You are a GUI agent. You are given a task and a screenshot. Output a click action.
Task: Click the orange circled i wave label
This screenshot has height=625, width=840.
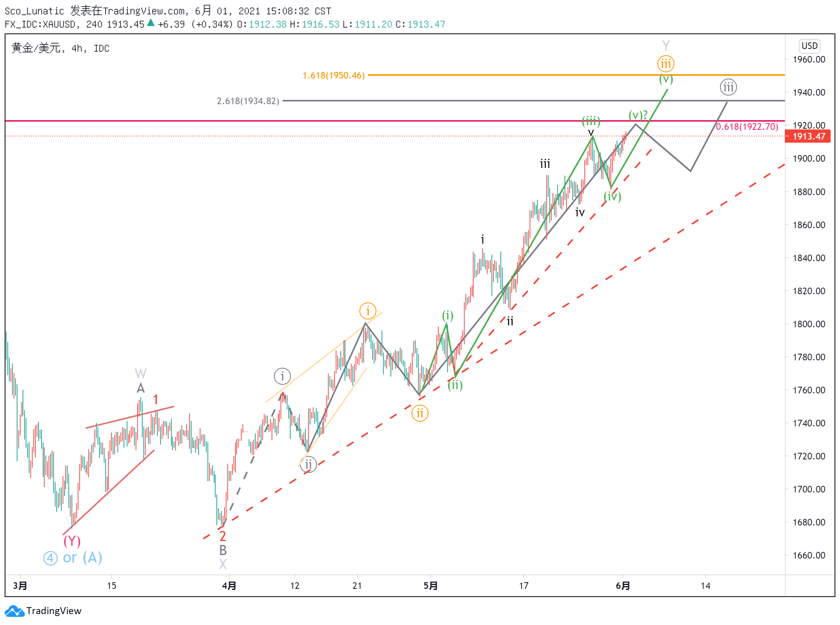tap(368, 311)
